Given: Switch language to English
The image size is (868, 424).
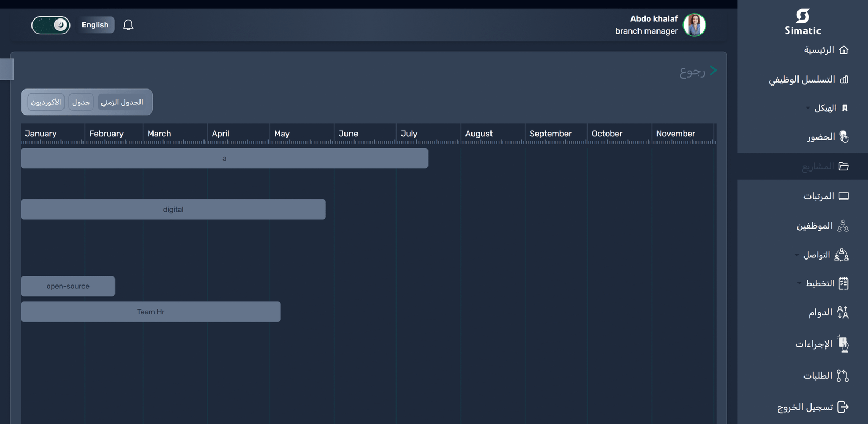Looking at the screenshot, I should 95,25.
